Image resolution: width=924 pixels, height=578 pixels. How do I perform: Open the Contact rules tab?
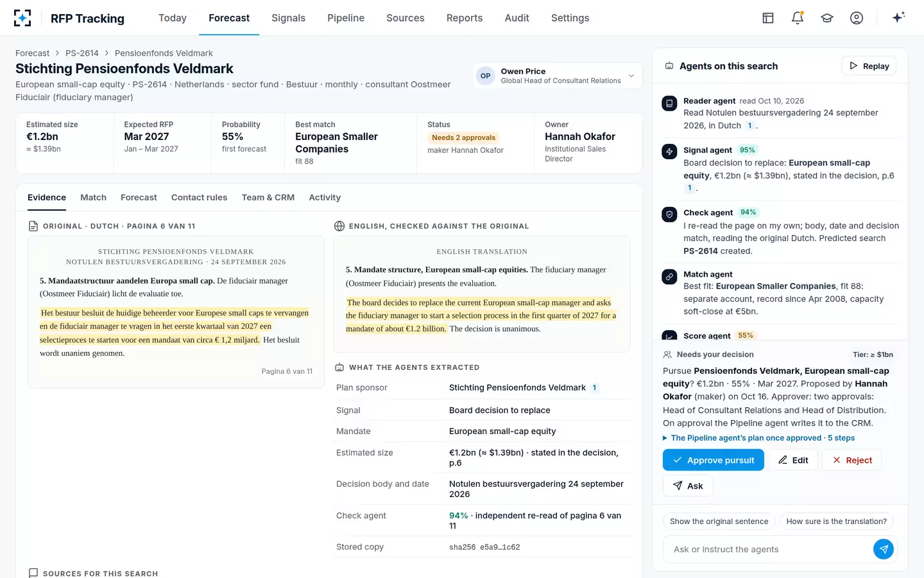(x=199, y=198)
